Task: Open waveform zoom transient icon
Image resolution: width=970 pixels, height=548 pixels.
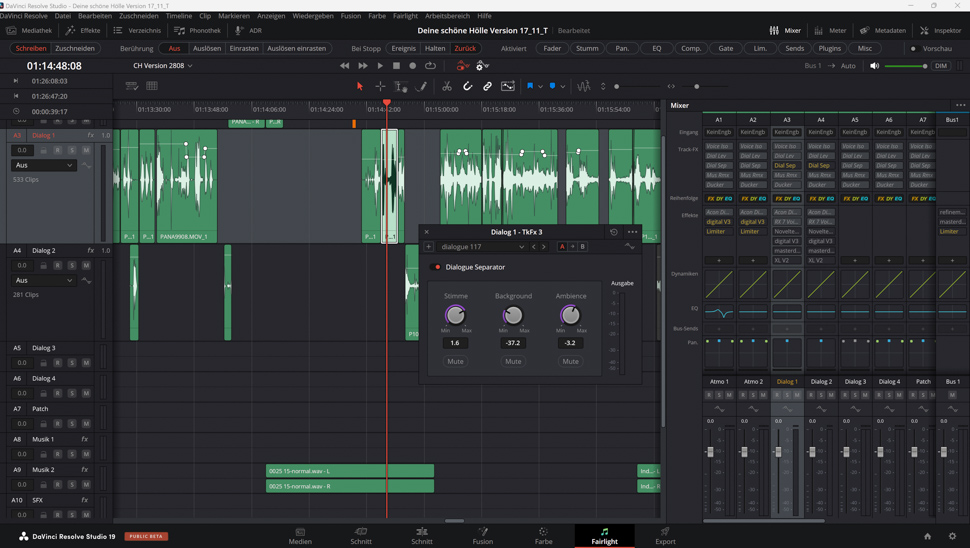Action: [x=583, y=87]
